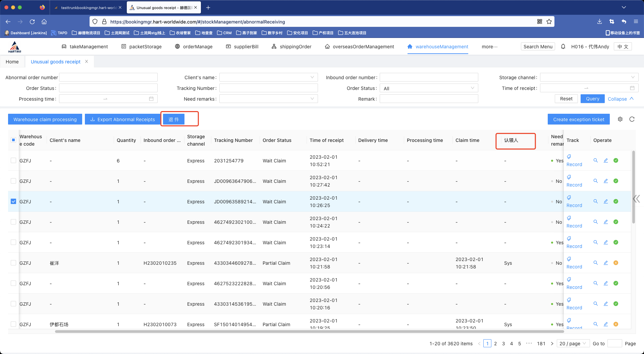Open the Client's name dropdown
The height and width of the screenshot is (354, 644).
click(268, 78)
